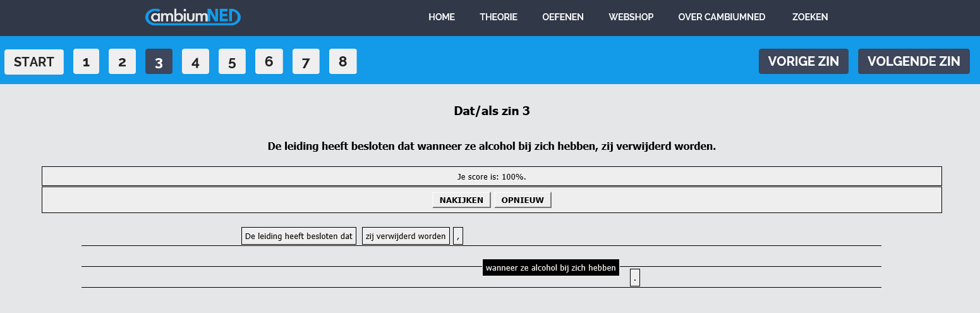The image size is (980, 313).
Task: Click ZOEKEN in the navigation bar
Action: click(809, 17)
